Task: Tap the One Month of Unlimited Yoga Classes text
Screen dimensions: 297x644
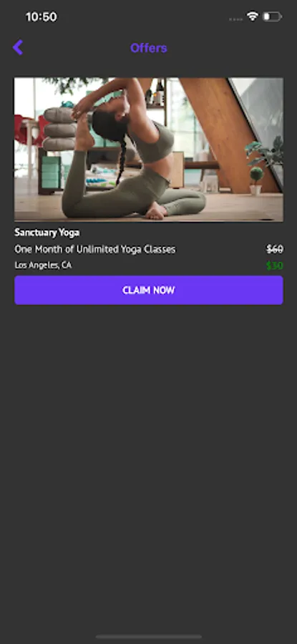Action: [95, 249]
